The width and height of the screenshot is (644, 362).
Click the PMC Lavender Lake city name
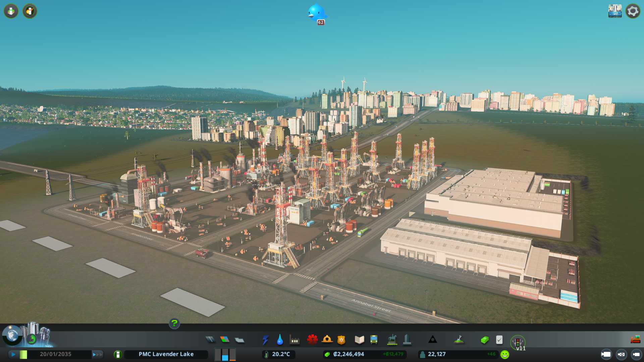[x=166, y=354]
